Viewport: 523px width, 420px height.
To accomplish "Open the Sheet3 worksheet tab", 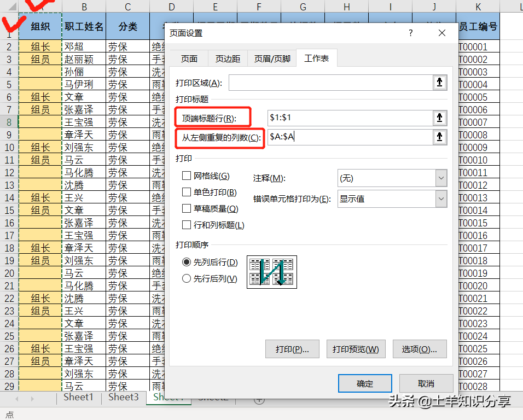I will 123,397.
